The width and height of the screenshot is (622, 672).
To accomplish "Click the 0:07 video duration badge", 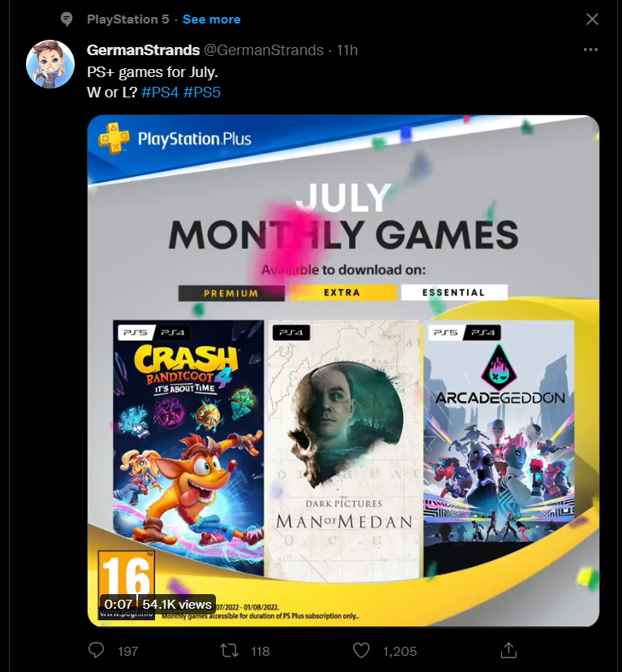I will 119,605.
